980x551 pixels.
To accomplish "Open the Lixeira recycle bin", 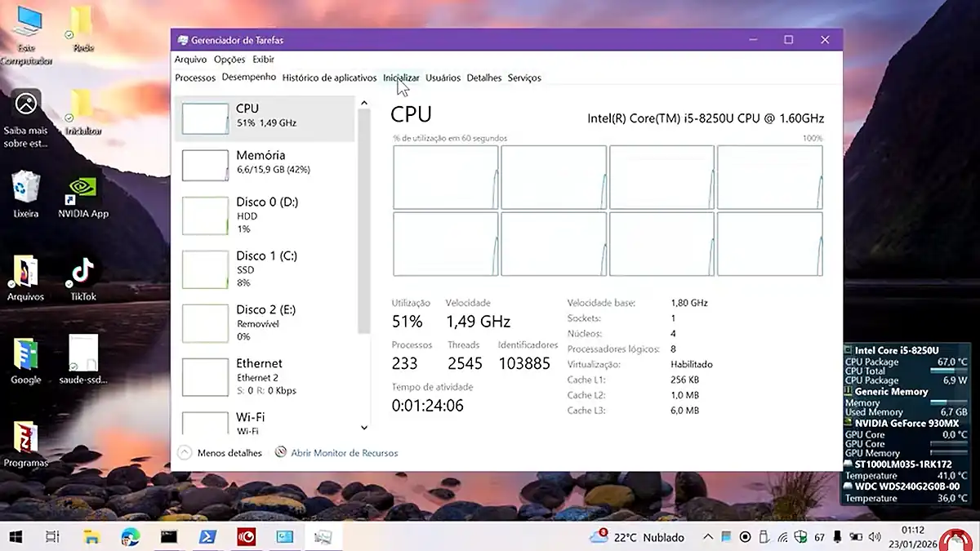I will (x=26, y=194).
